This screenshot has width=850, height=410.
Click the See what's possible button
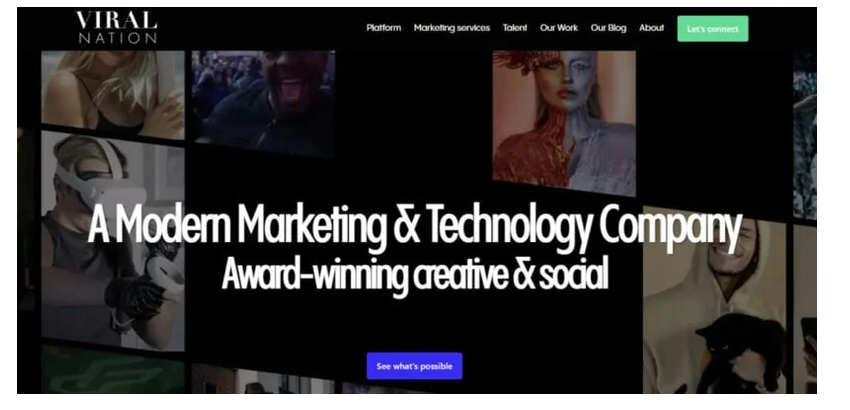click(x=415, y=366)
